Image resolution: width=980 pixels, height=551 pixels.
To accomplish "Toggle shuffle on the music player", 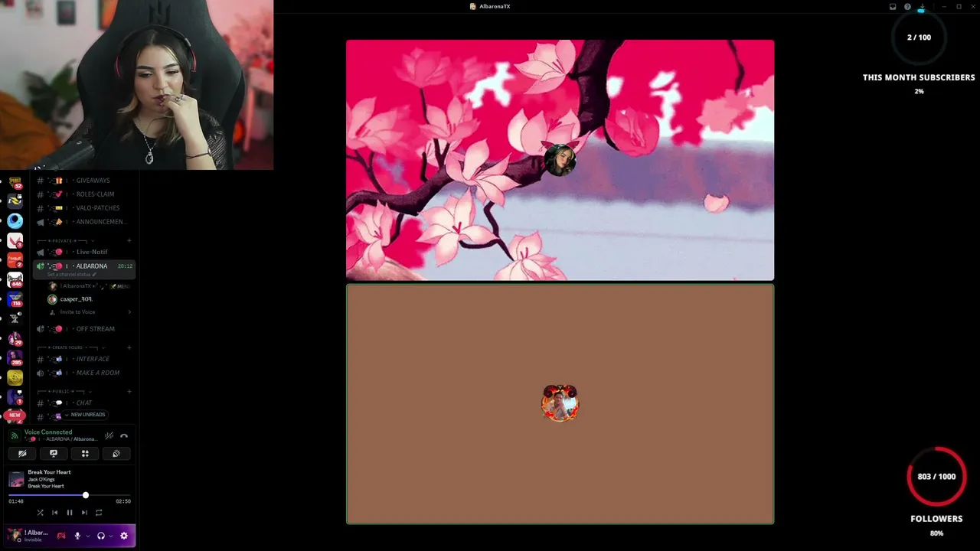I will (x=41, y=513).
